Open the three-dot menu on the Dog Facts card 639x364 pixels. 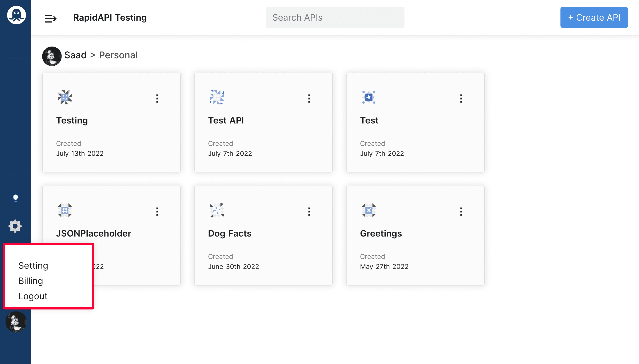[309, 211]
